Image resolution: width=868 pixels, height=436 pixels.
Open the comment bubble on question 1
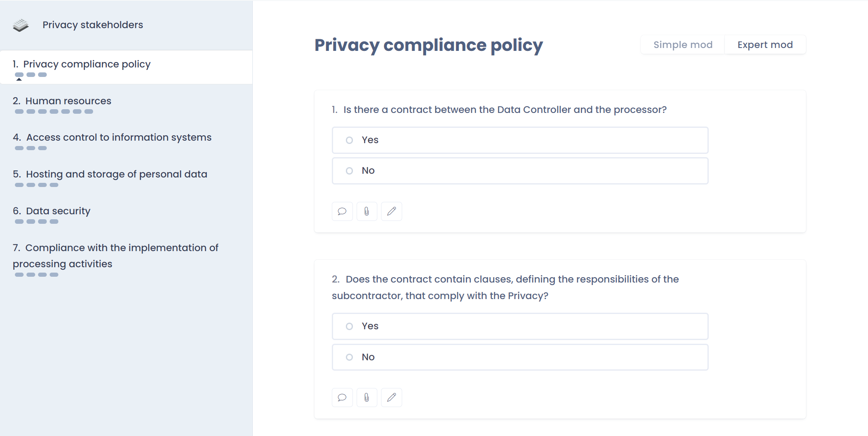[x=342, y=211]
